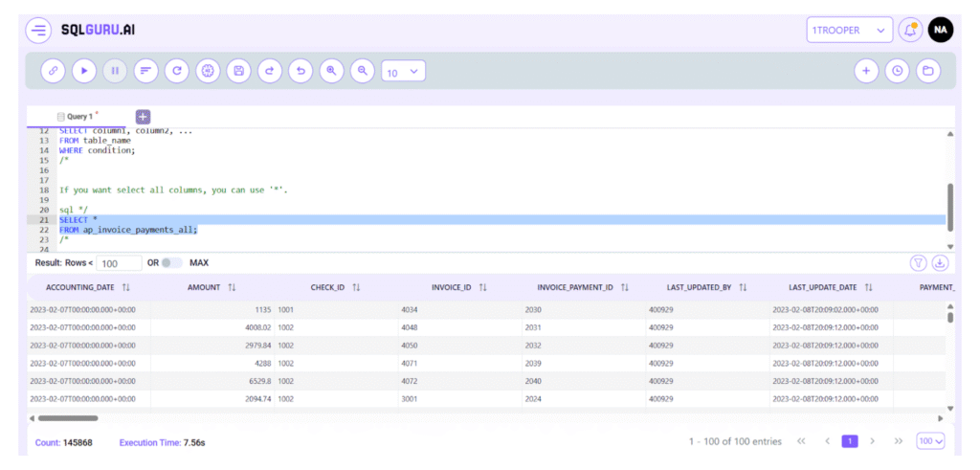Open the hamburger menu beside SQLGURU.AI

point(38,30)
